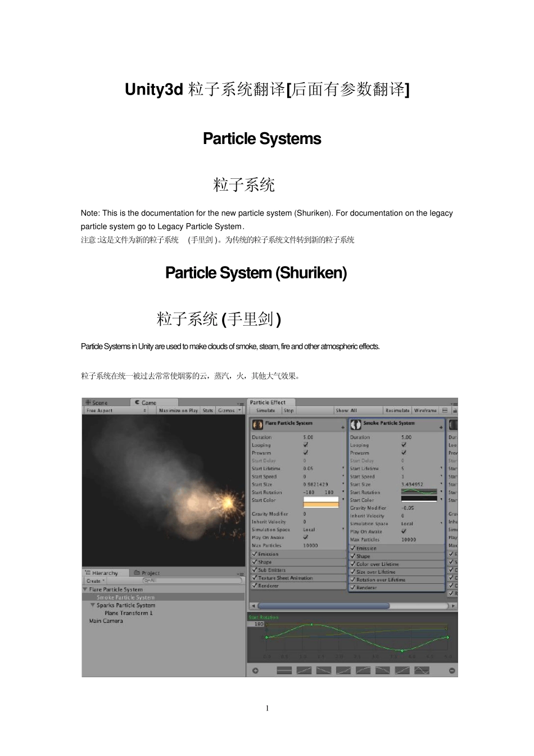Switch to the Project tab

point(147,573)
